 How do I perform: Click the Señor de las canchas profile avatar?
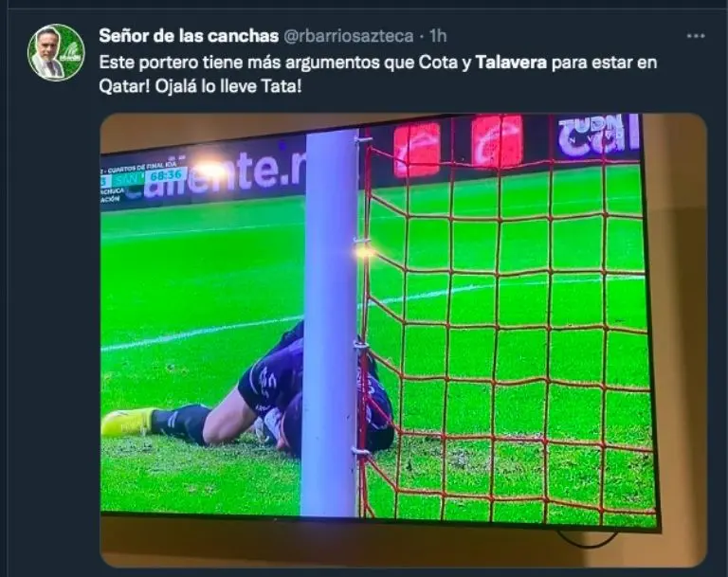(56, 52)
